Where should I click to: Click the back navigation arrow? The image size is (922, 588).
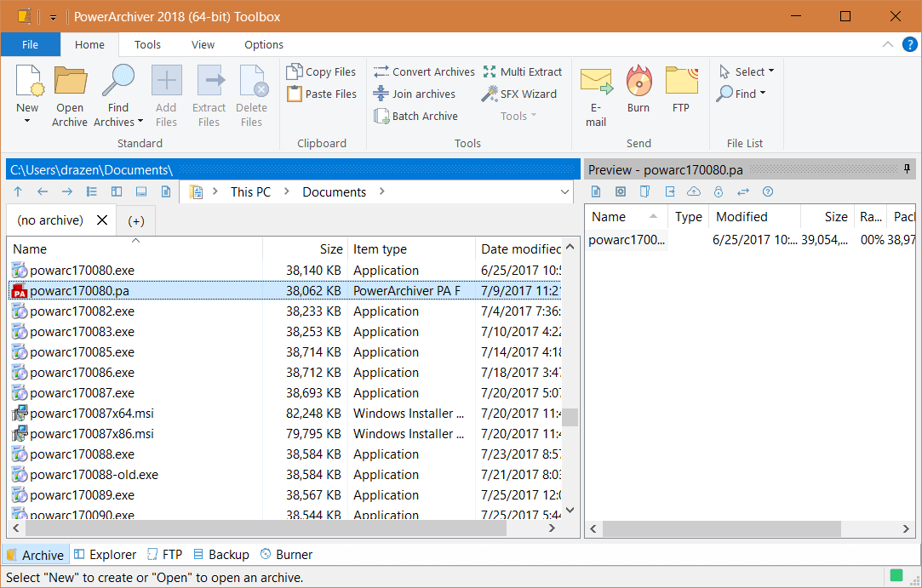(x=43, y=191)
